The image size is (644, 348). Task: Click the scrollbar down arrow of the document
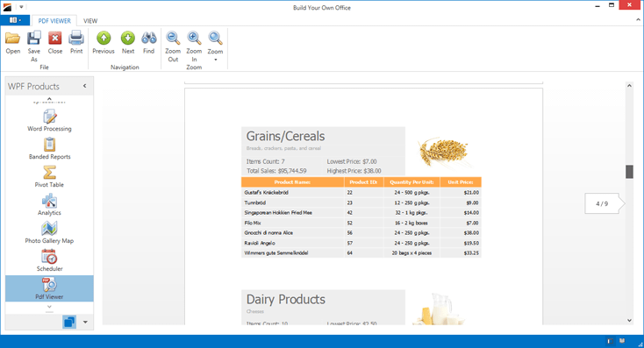pyautogui.click(x=629, y=321)
